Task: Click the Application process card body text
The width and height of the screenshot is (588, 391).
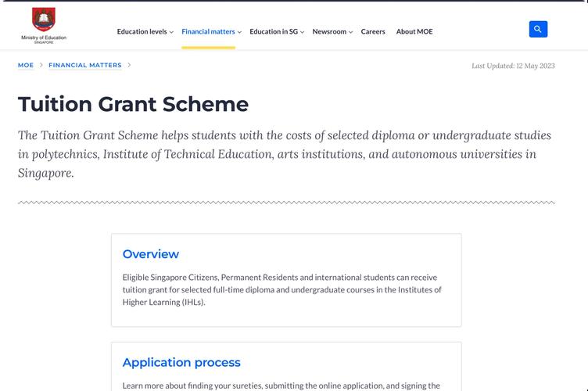Action: tap(281, 386)
